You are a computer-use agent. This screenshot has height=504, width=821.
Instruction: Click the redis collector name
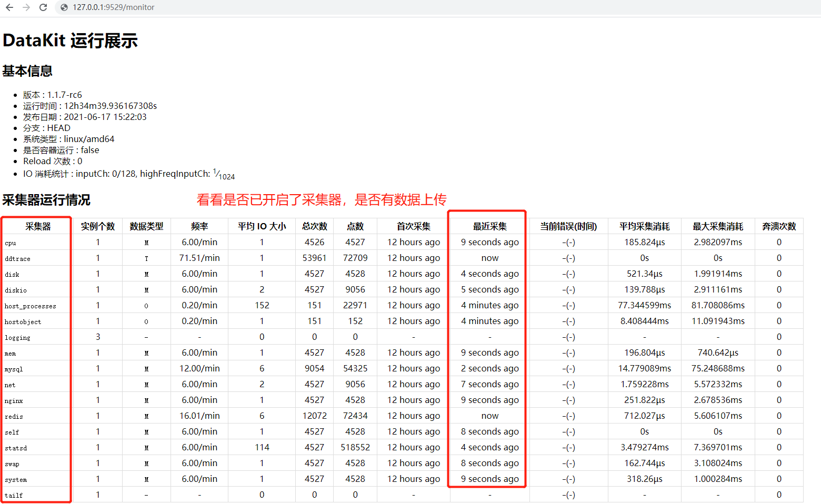[14, 417]
